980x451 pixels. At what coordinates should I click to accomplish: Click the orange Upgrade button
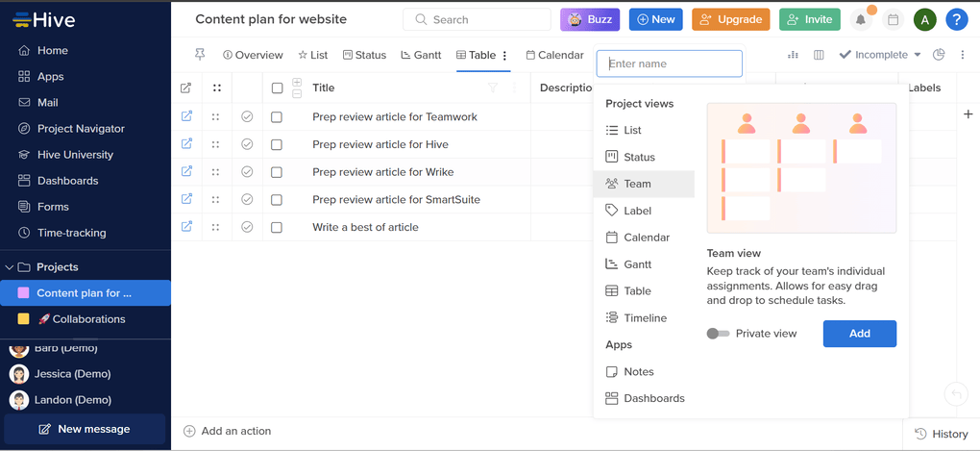coord(730,19)
